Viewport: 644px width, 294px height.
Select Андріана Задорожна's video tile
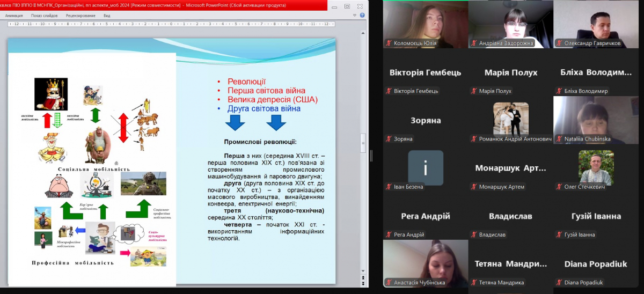click(x=510, y=24)
